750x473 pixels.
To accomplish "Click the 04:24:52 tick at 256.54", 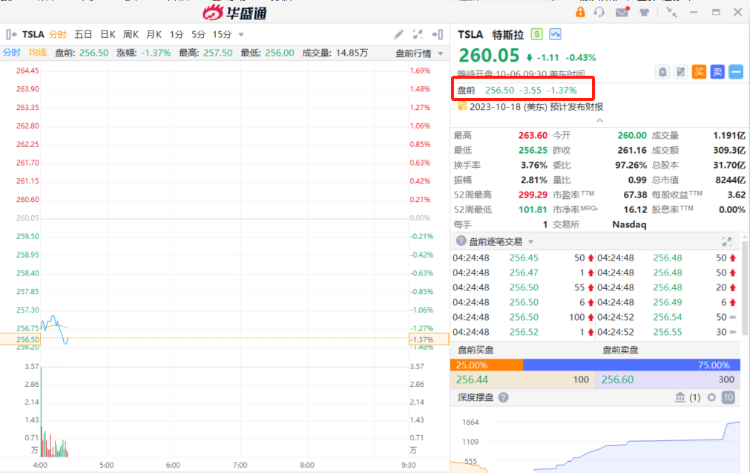I will (x=667, y=317).
